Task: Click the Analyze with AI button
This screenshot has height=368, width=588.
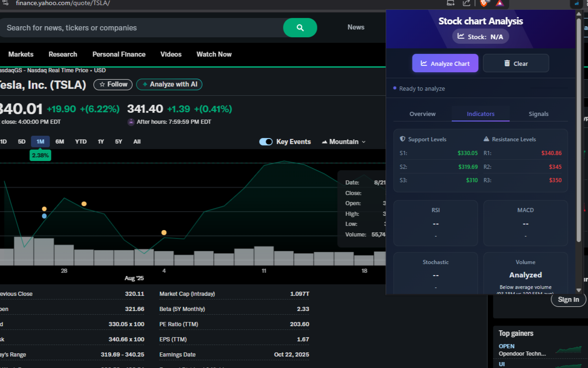Action: click(x=169, y=84)
